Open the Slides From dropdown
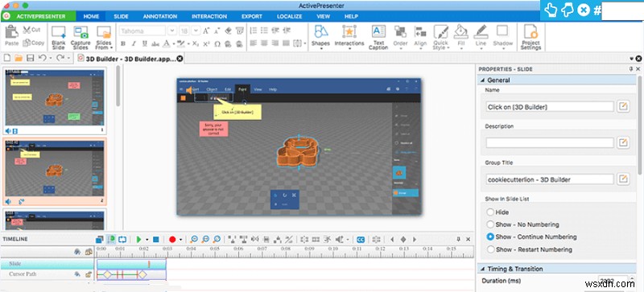This screenshot has height=292, width=644. (x=104, y=38)
